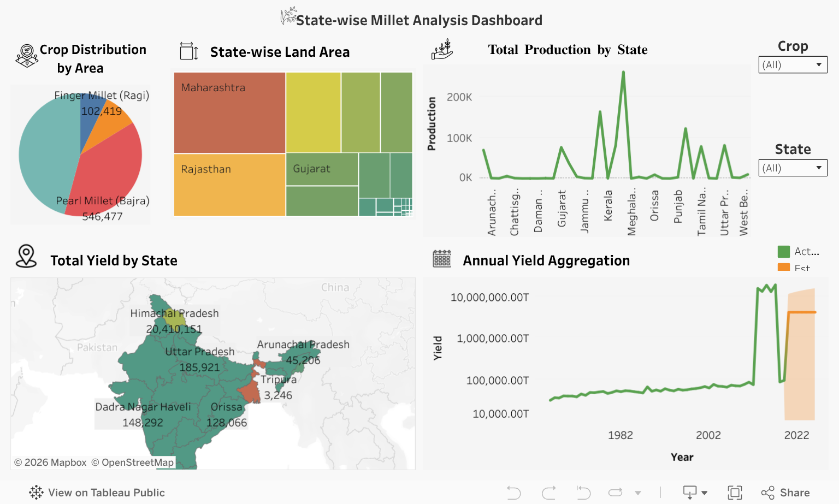Open the Crop filter dropdown
The image size is (839, 504).
[x=793, y=65]
